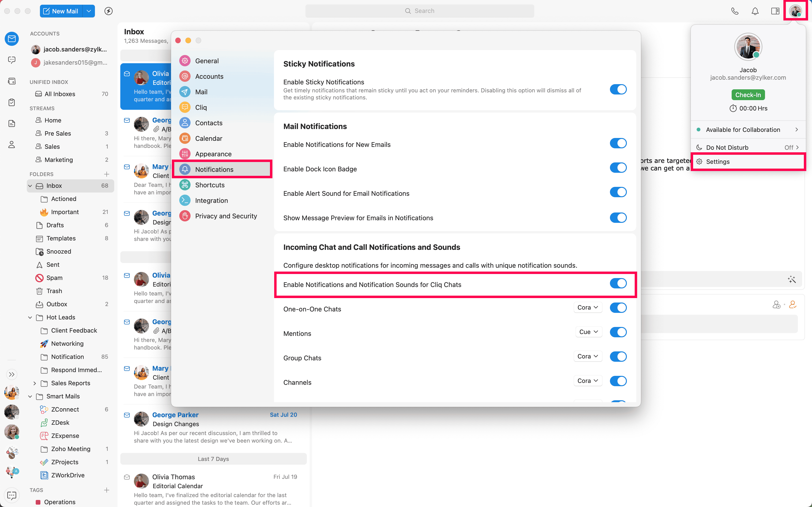Screen dimensions: 812x507
Task: Click the Operations red tag swatch
Action: (38, 502)
